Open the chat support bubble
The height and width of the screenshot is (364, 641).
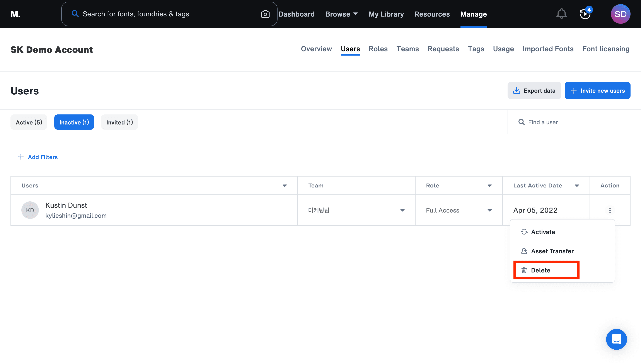[616, 339]
